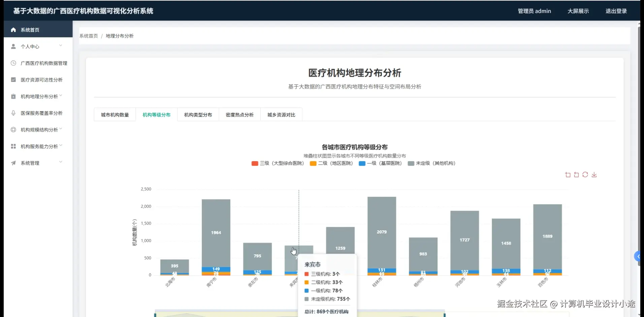Viewport: 644px width, 317px height.
Task: Click the clipboard icon beside 机构地理分布分析
Action: pyautogui.click(x=13, y=96)
